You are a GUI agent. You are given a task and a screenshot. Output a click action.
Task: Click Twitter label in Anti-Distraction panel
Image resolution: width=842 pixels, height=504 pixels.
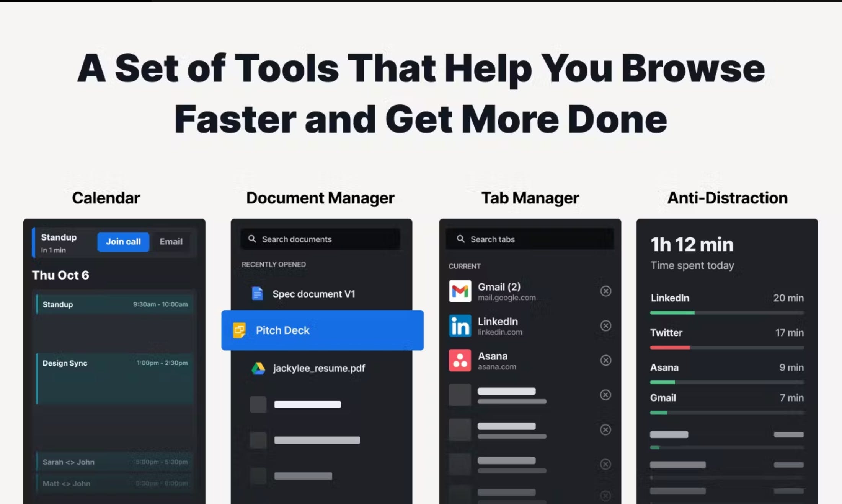pyautogui.click(x=666, y=332)
